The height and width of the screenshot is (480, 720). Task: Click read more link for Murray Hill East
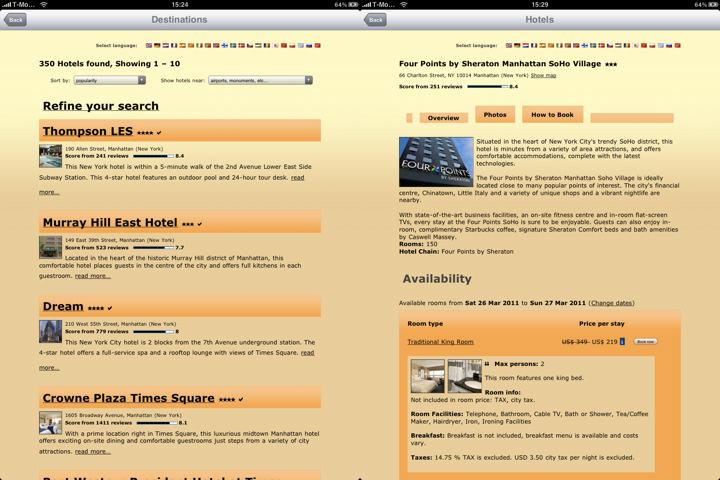[x=92, y=276]
